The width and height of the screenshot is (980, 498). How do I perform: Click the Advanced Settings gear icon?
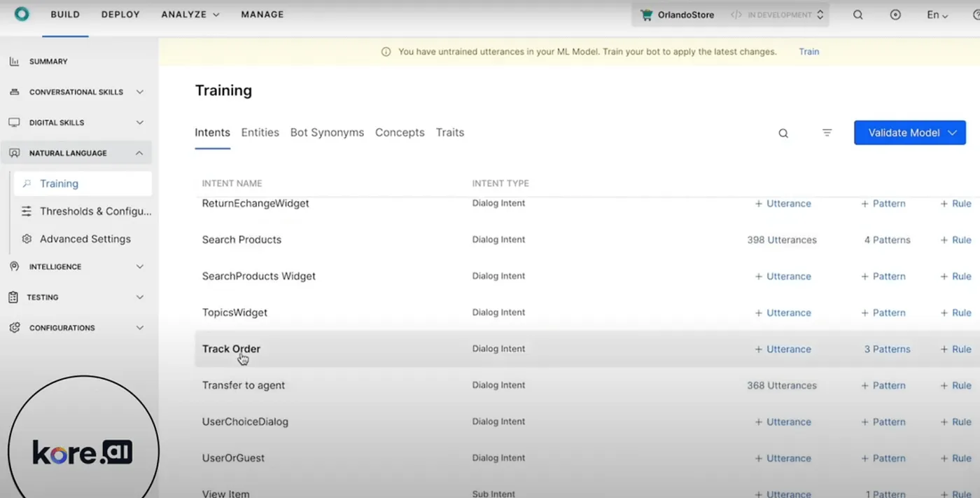coord(27,239)
